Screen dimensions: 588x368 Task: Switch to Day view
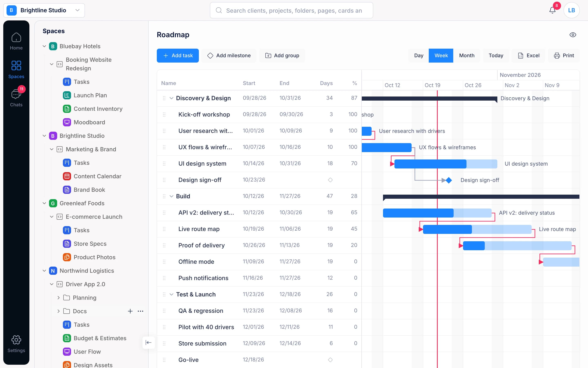418,55
